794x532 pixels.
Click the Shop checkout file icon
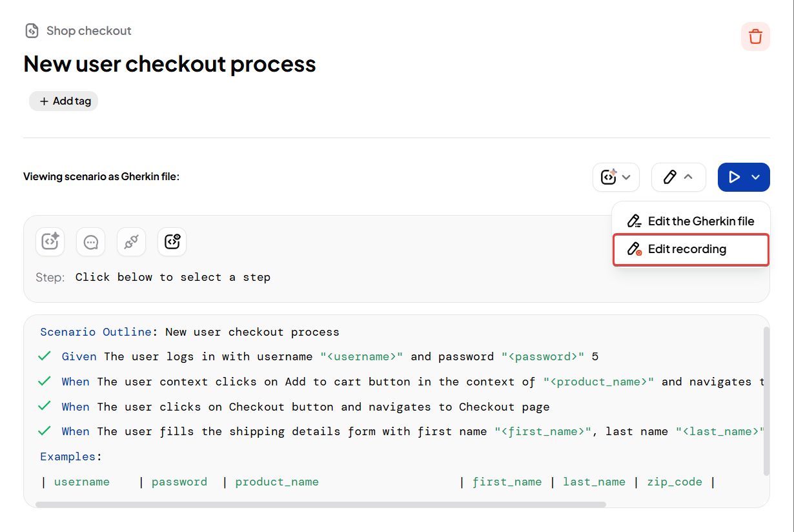[x=31, y=31]
